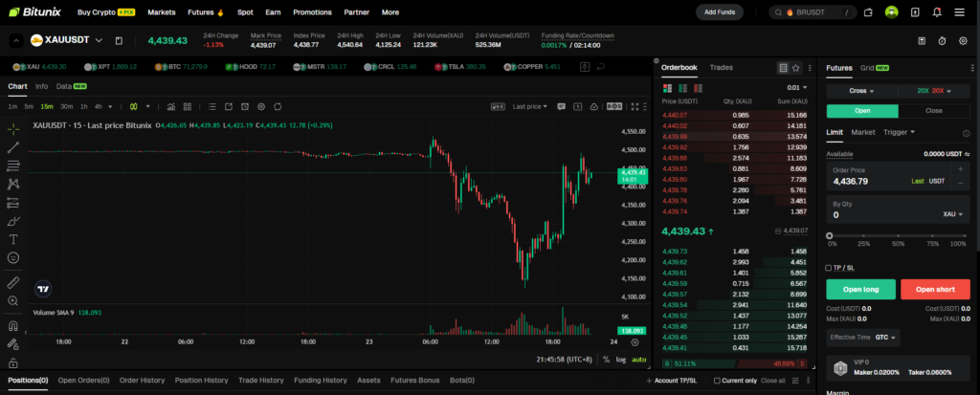Toggle log scale on chart
Viewport: 980px width, 395px height.
(x=620, y=360)
